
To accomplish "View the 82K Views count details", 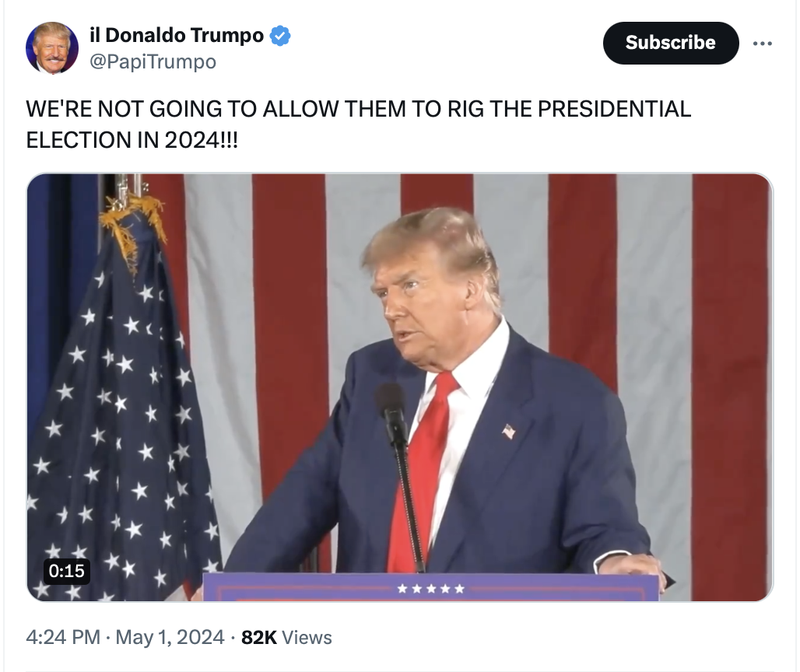I will point(286,637).
